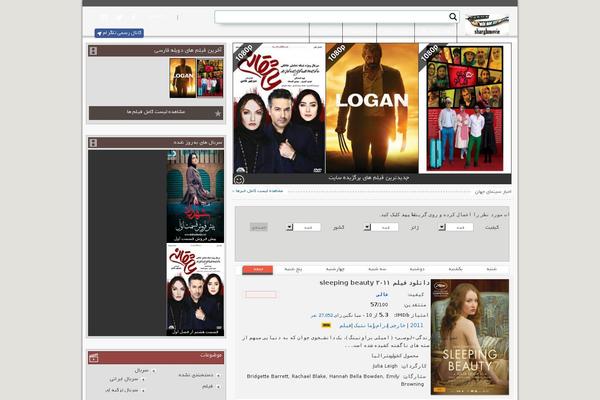Select the Wednesday (چهارشنبه) tab
The height and width of the screenshot is (400, 600).
335,269
